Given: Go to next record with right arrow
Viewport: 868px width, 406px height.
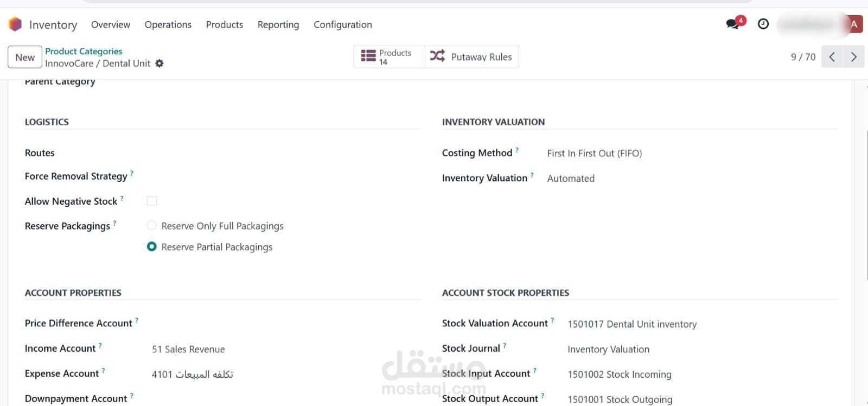Looking at the screenshot, I should [x=853, y=57].
